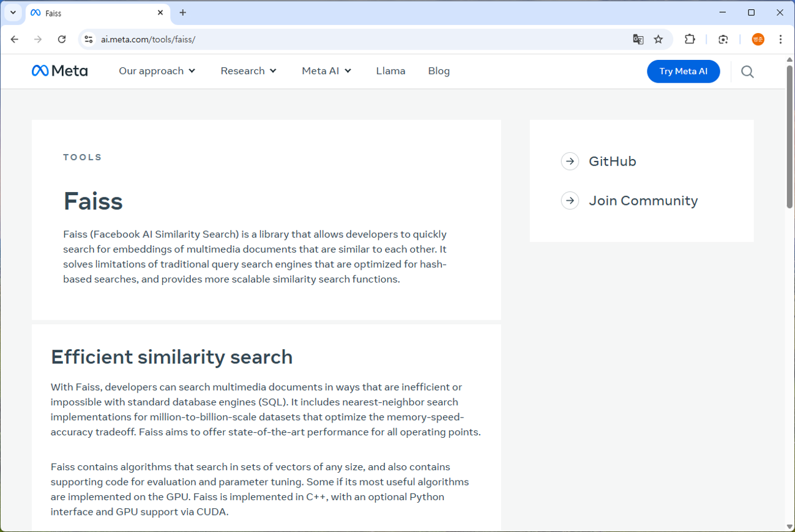Expand the Research menu

pos(249,71)
